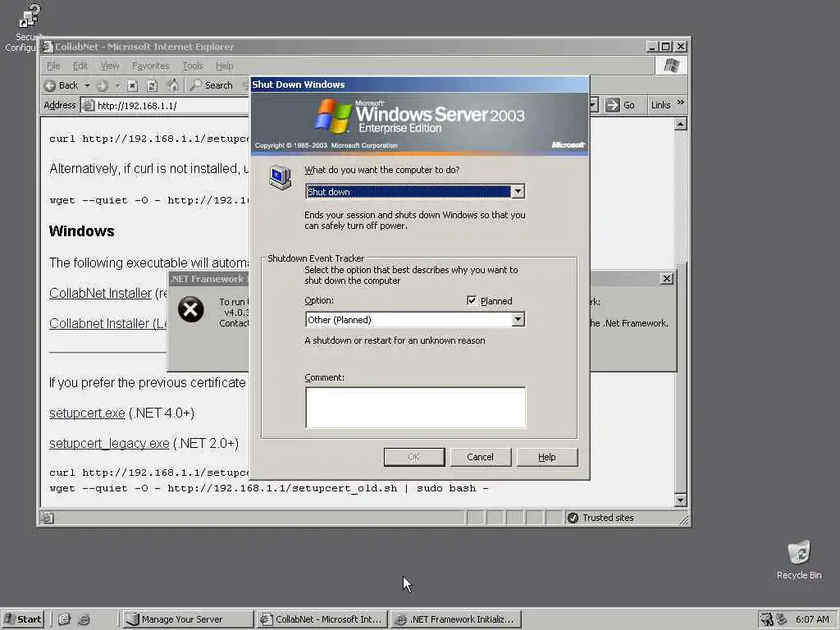This screenshot has width=840, height=630.
Task: Click the Refresh page icon
Action: (152, 85)
